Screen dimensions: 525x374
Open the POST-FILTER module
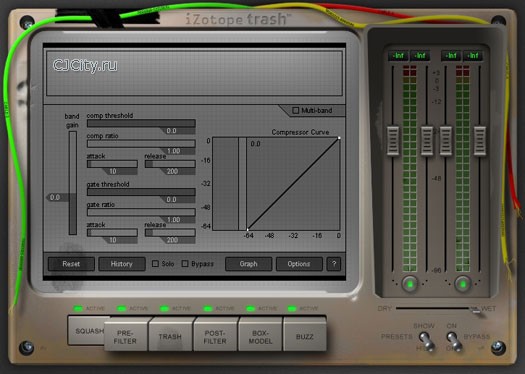215,336
